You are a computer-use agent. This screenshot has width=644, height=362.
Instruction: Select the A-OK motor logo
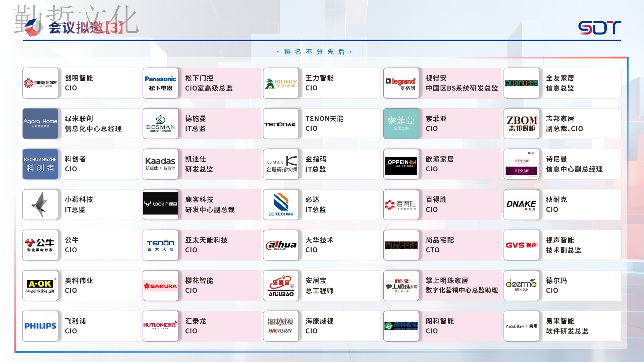pos(40,286)
